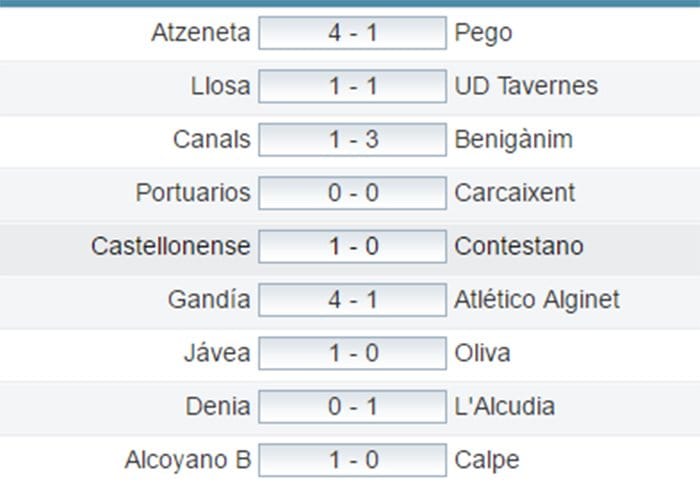Open the Atzeneta team link

click(200, 33)
